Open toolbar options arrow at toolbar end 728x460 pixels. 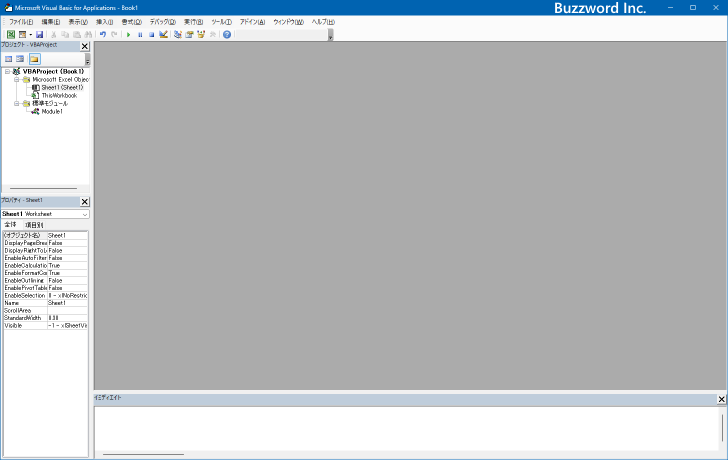click(331, 35)
